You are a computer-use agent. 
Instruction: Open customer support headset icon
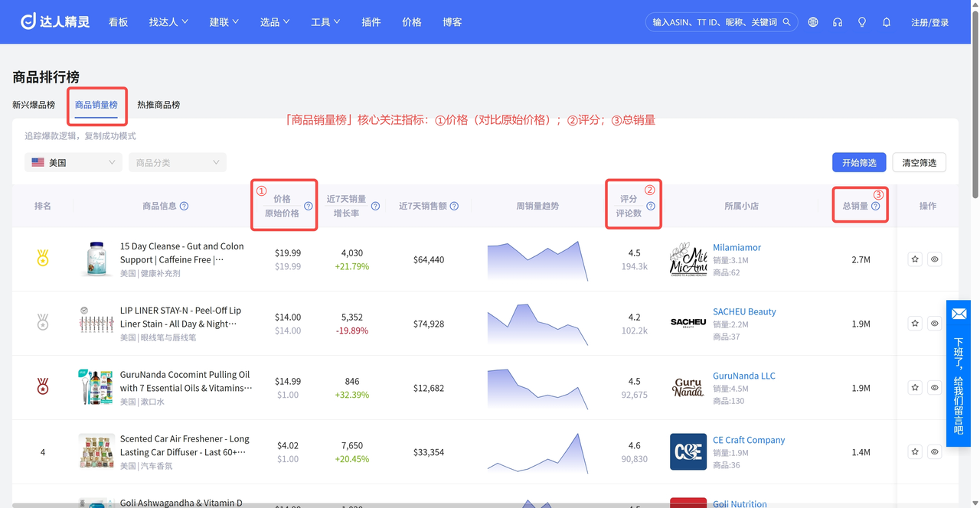838,22
